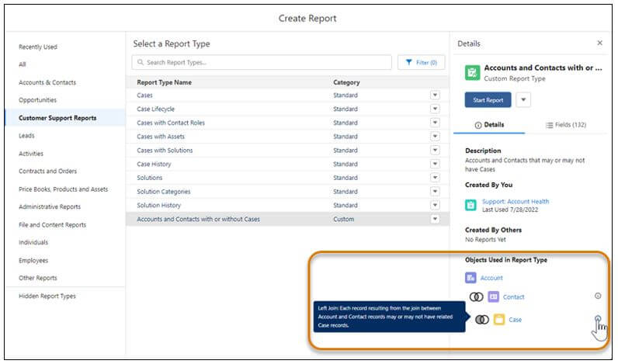The width and height of the screenshot is (618, 364).
Task: Click the info icon next to Contact
Action: [x=597, y=296]
